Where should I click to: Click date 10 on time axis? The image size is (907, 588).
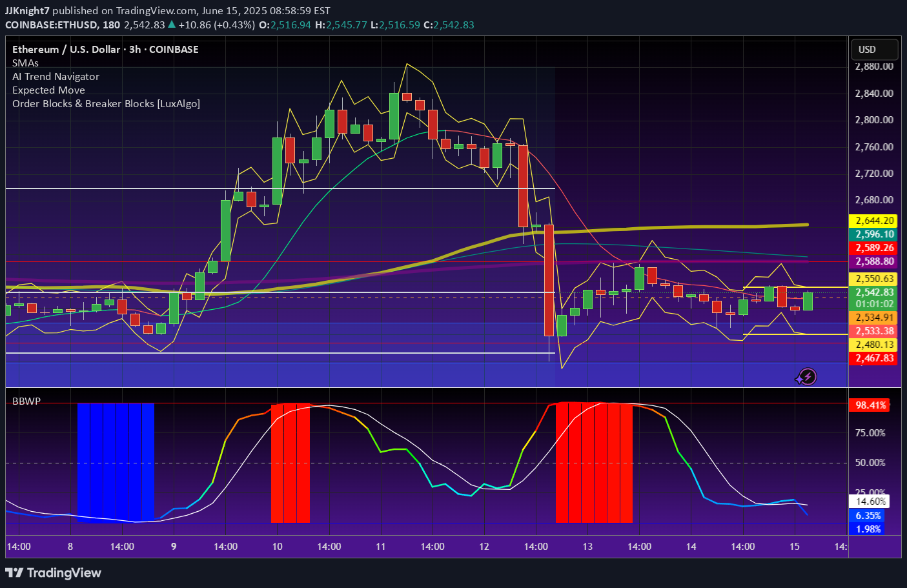(x=277, y=547)
